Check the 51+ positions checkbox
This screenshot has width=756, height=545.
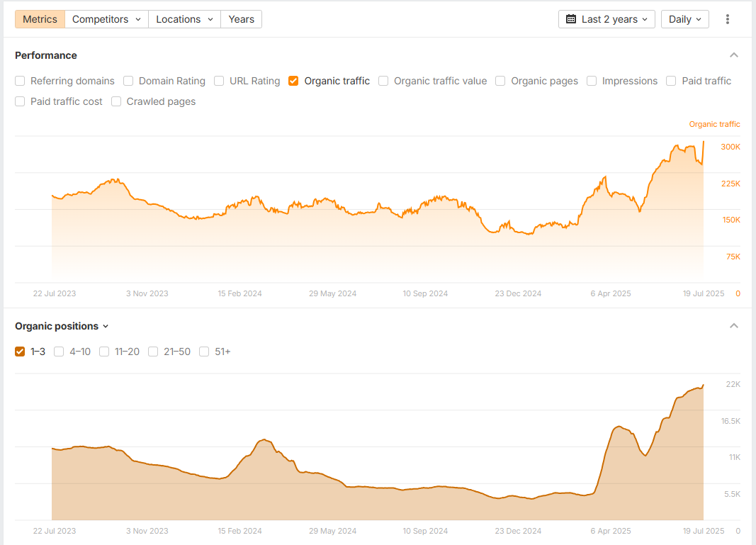[x=203, y=352]
